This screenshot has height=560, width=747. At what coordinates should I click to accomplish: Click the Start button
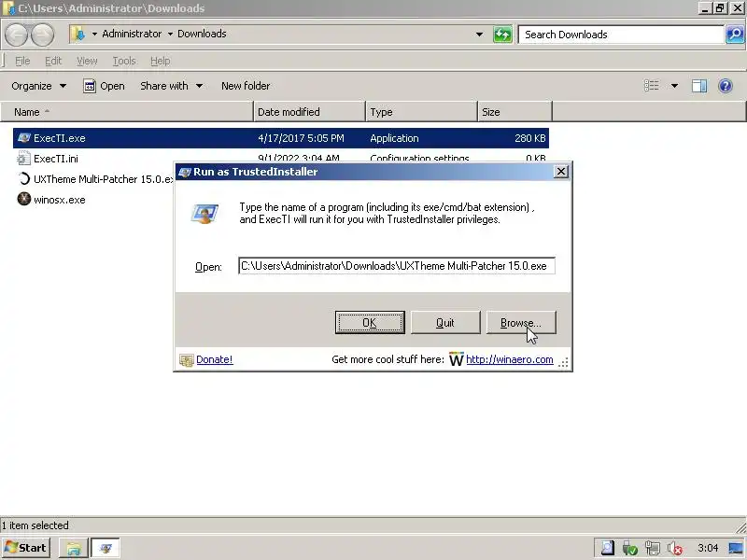tap(27, 548)
